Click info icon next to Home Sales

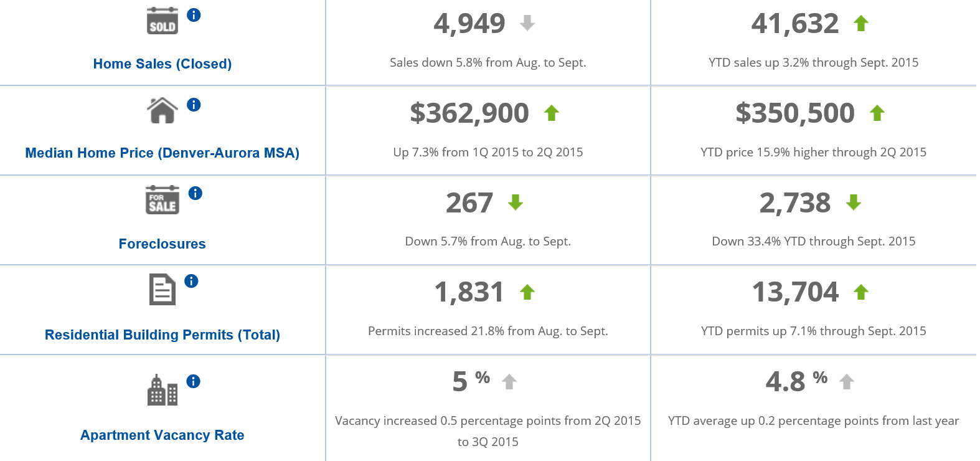[194, 15]
